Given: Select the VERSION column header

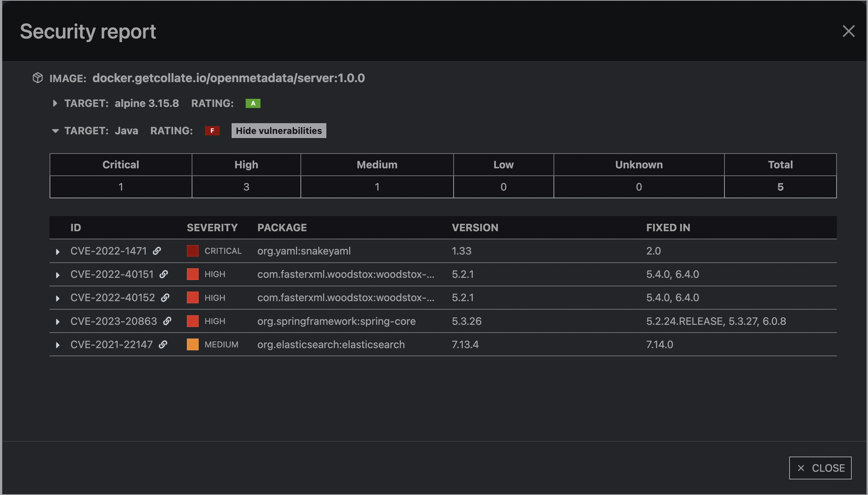Looking at the screenshot, I should tap(475, 228).
